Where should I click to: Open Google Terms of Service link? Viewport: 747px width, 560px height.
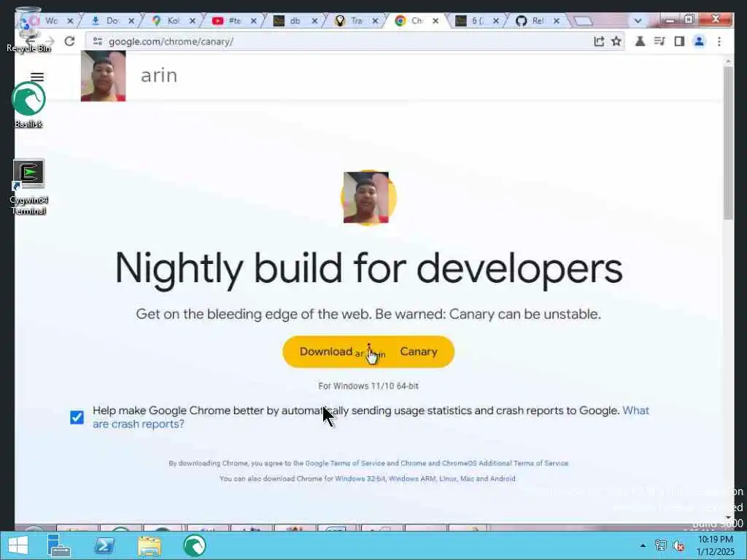(345, 463)
